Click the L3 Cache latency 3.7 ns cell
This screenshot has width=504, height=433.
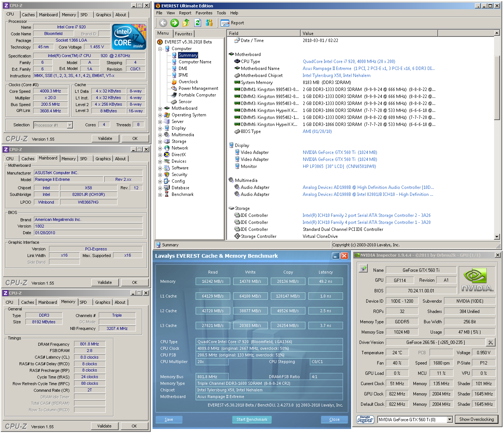pos(326,325)
